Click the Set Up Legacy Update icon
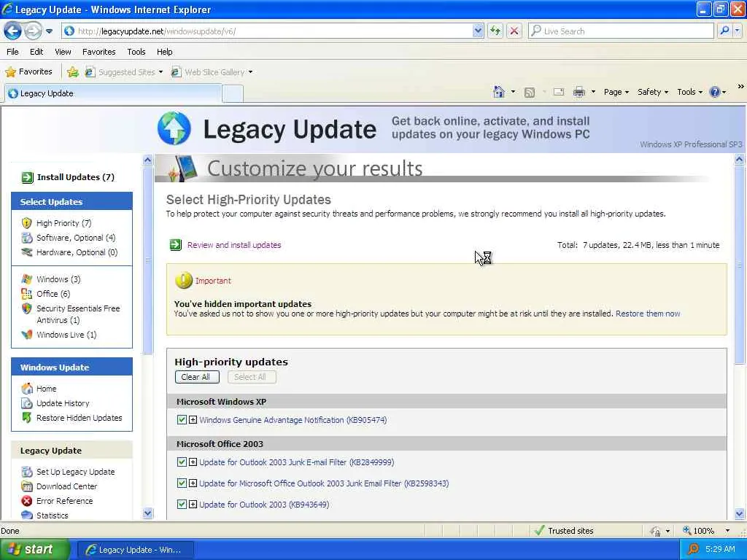 click(27, 472)
